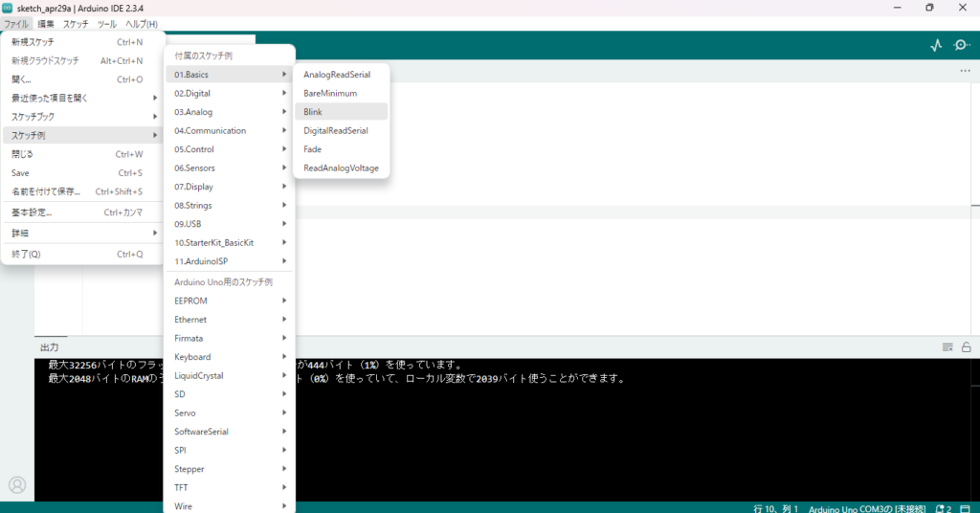Toggle the output lock autoscroll icon
Image resolution: width=980 pixels, height=513 pixels.
click(x=967, y=347)
